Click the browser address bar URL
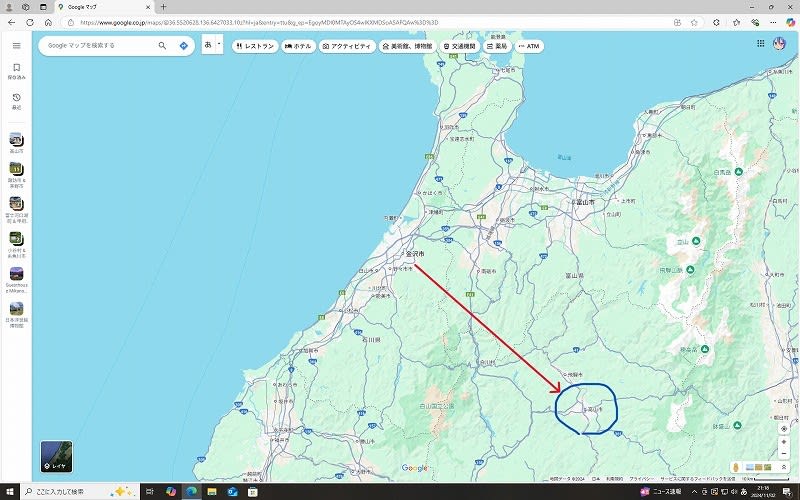 [259, 22]
